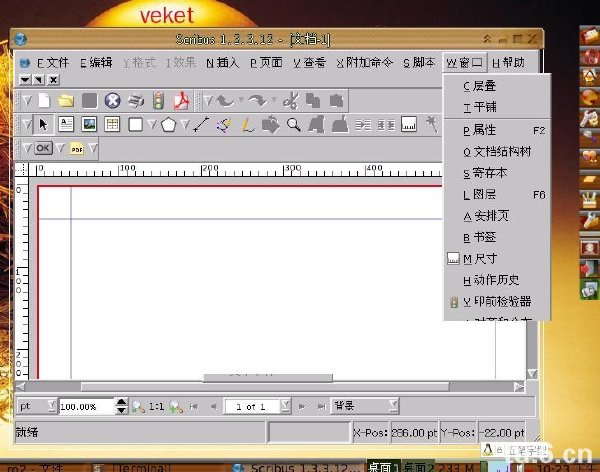Expand the polygon tool dropdown arrow
600x472 pixels.
click(x=185, y=124)
